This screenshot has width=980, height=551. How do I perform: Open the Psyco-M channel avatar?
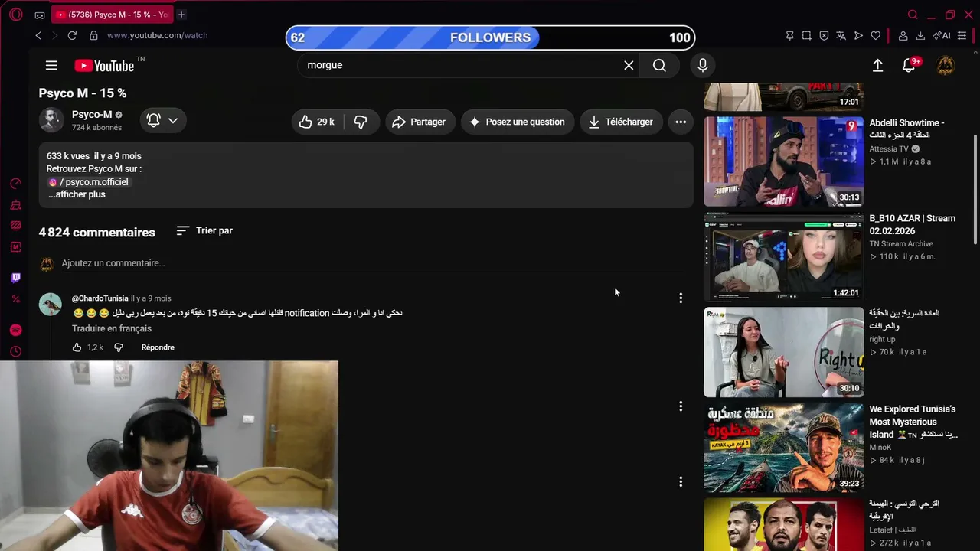tap(51, 120)
